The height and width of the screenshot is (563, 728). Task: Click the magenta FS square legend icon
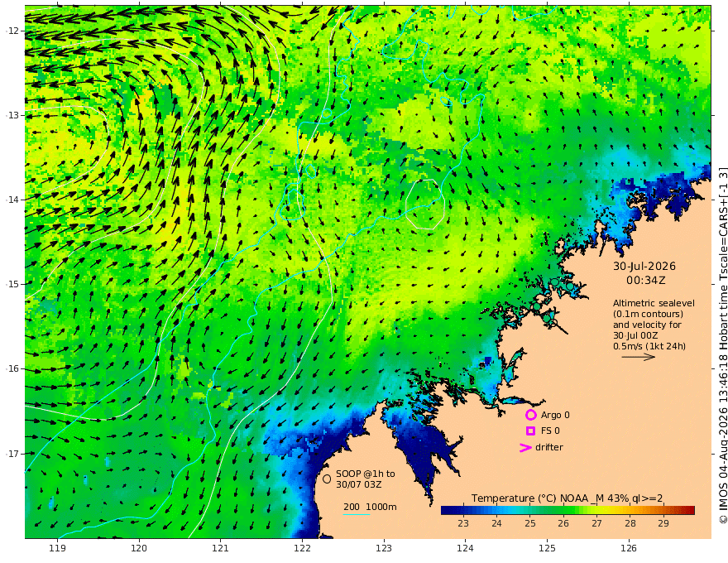point(530,431)
